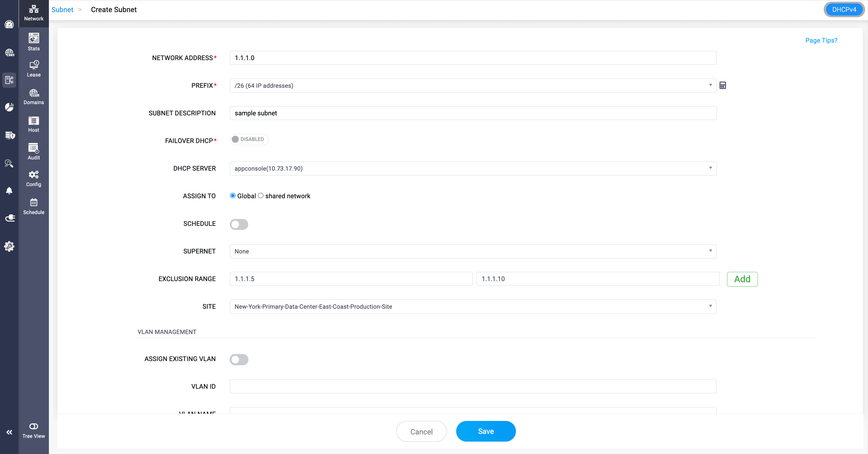Open the subnet calculator icon beside Prefix
Screen dimensions: 868x454
click(x=722, y=85)
